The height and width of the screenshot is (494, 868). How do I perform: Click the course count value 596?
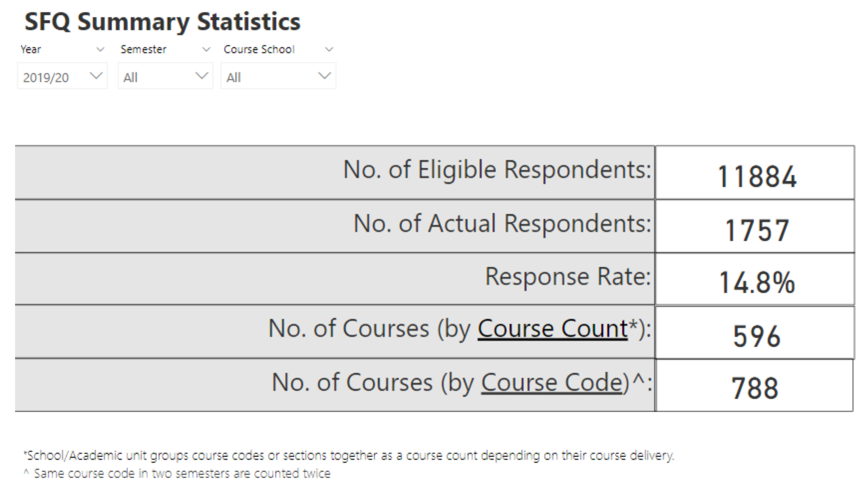(x=757, y=336)
